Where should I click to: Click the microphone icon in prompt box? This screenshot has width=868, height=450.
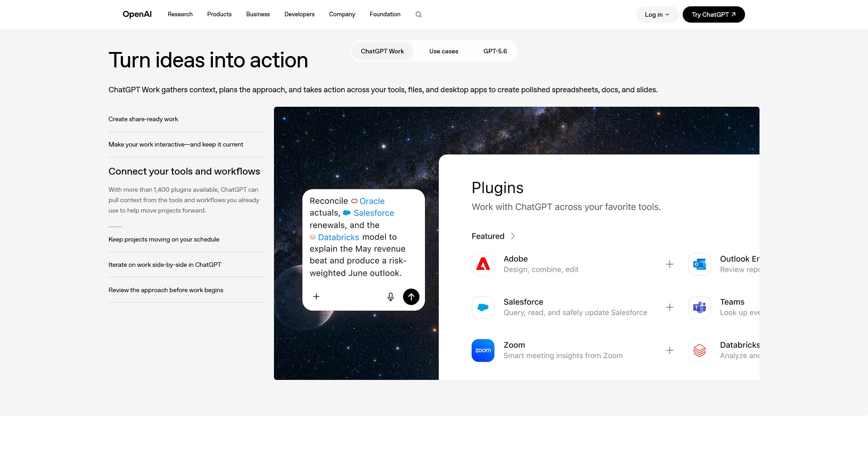coord(391,297)
